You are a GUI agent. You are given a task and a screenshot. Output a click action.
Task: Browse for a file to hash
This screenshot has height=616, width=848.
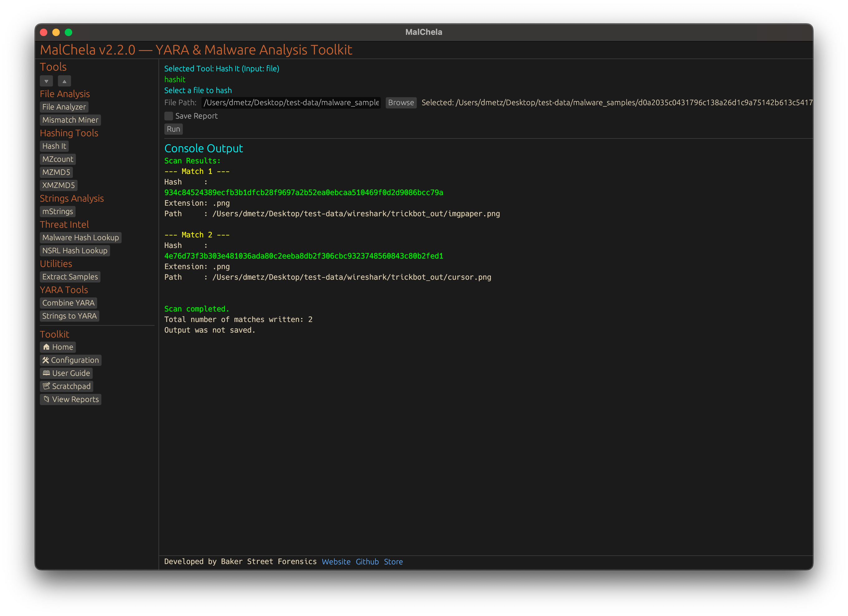(401, 103)
